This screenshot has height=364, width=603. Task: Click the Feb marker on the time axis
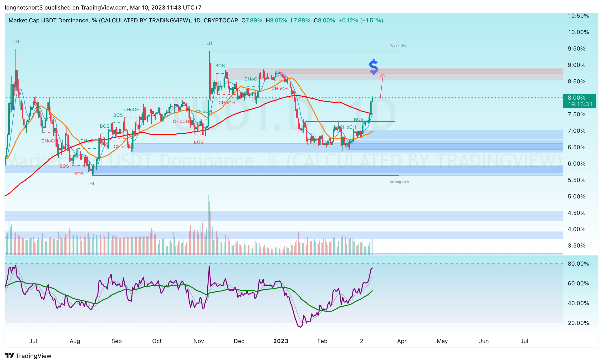[x=322, y=341]
